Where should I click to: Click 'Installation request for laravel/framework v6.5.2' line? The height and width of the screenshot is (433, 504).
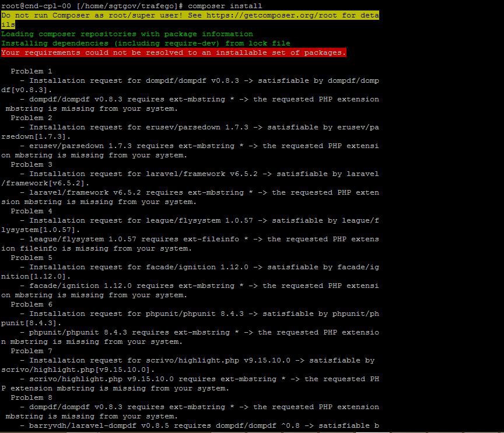tap(199, 174)
